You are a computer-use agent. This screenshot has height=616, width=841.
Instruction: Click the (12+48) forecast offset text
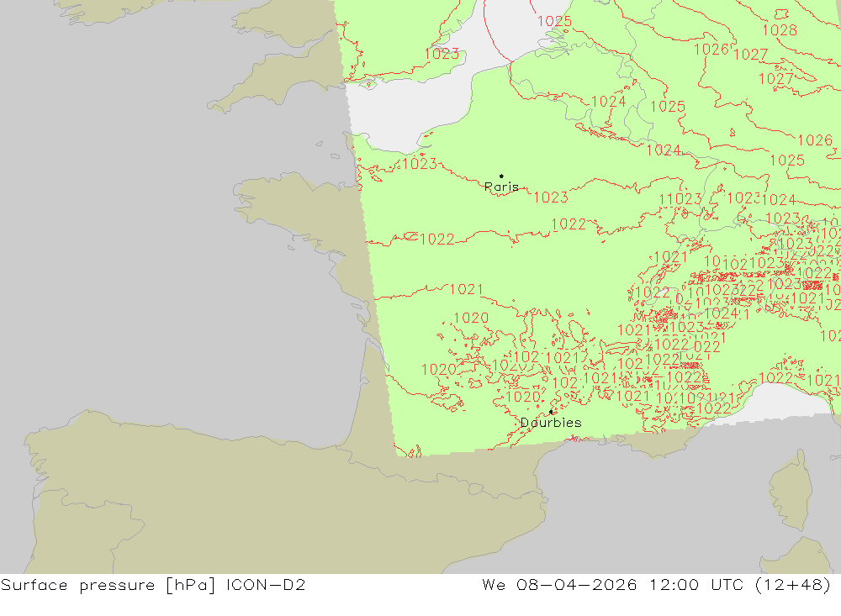click(793, 585)
